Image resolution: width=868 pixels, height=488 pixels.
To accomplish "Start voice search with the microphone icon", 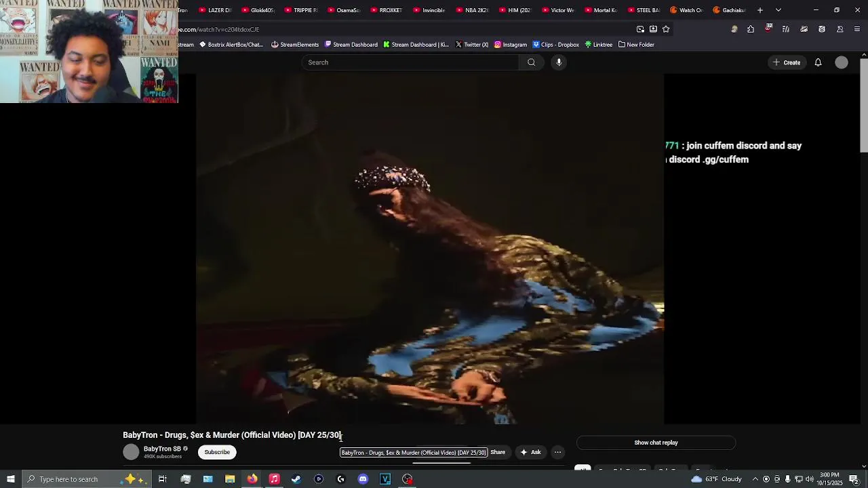I will [x=559, y=62].
